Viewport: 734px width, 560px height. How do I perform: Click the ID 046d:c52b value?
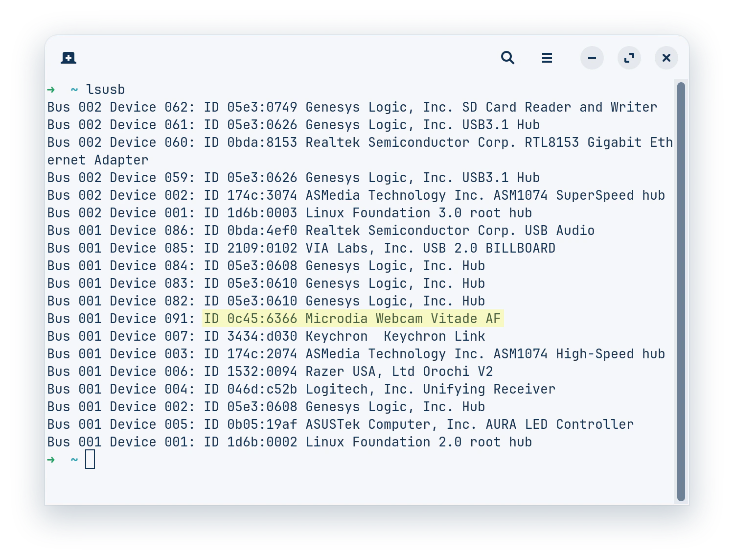[x=251, y=389]
